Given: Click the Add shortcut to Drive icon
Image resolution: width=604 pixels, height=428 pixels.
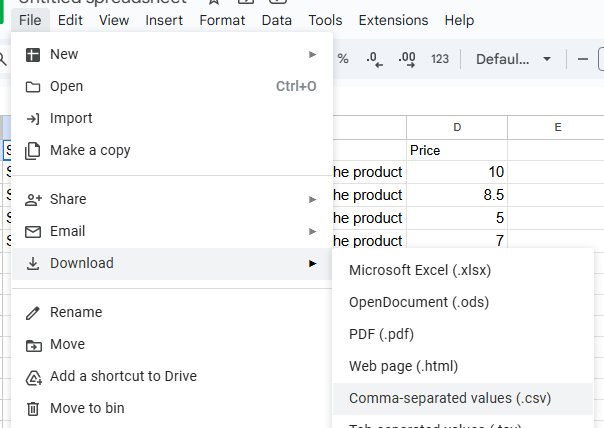Looking at the screenshot, I should click(34, 378).
